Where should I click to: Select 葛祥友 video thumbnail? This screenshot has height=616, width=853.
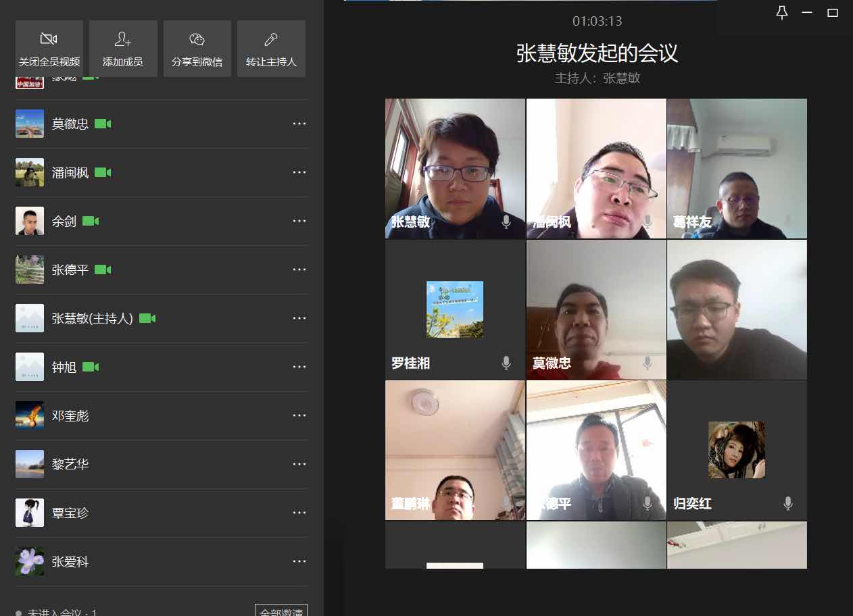(x=737, y=168)
